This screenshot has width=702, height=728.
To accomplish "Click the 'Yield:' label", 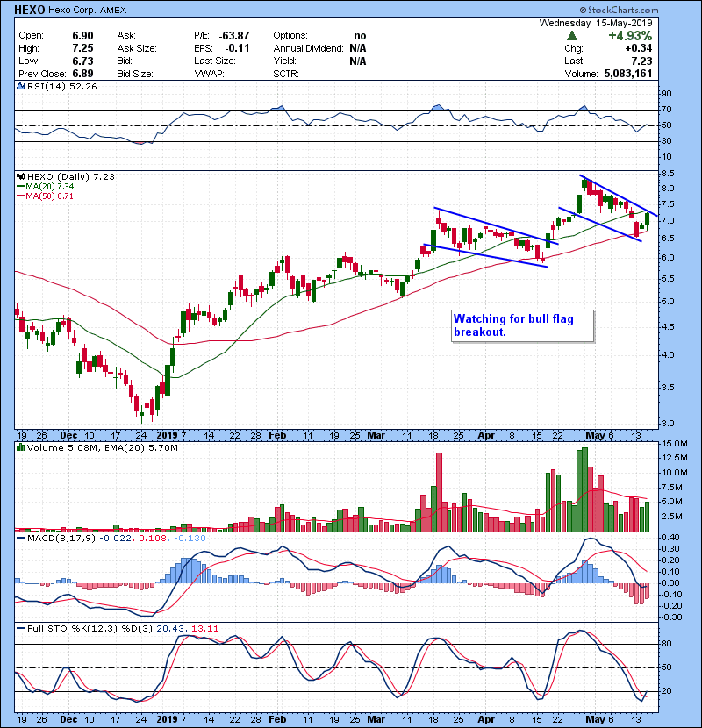I will [285, 61].
